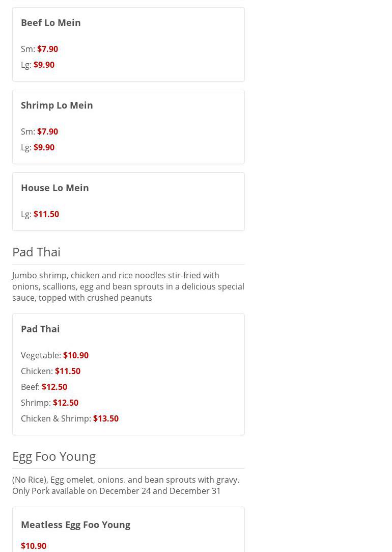The height and width of the screenshot is (552, 392).
Task: Click Meatless Egg Foo Young $10.90 price
Action: click(34, 546)
